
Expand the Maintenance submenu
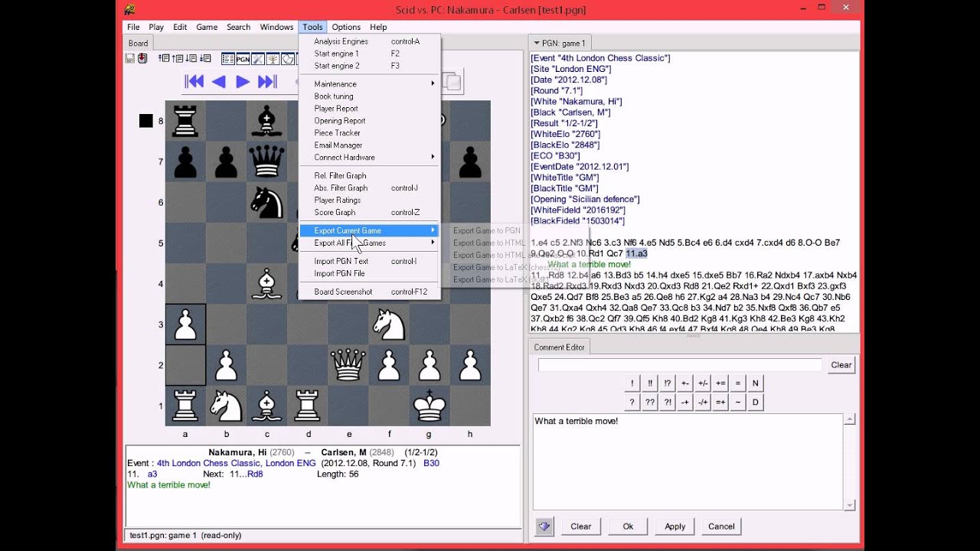coord(369,84)
